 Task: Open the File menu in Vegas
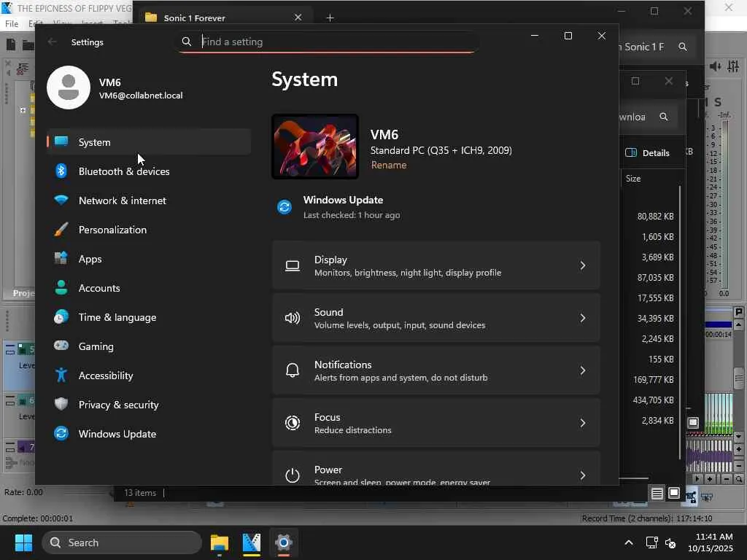point(12,24)
